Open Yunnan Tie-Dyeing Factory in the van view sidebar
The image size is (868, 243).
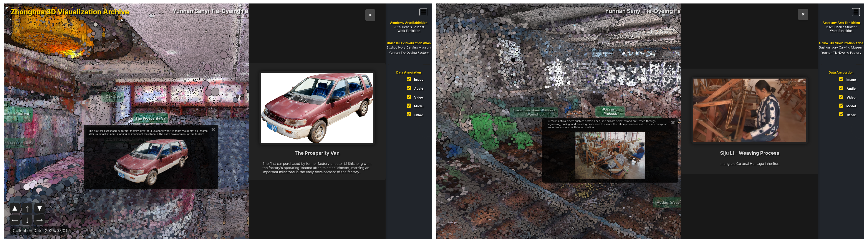pos(409,53)
